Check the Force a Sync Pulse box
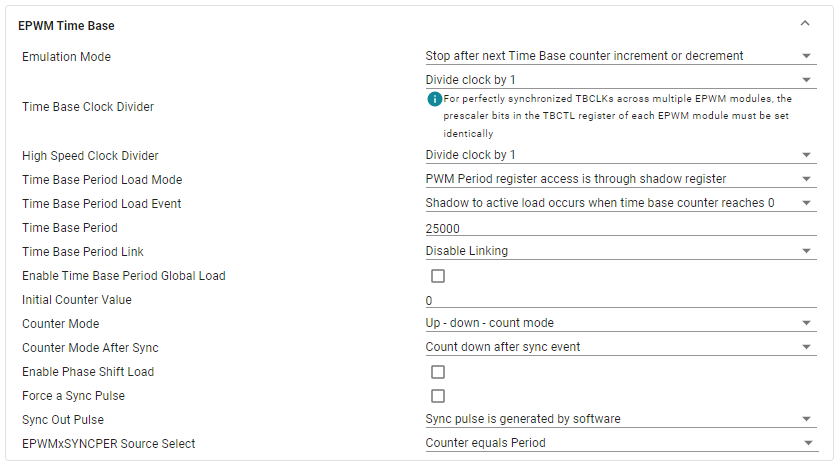The height and width of the screenshot is (463, 838). click(x=438, y=396)
